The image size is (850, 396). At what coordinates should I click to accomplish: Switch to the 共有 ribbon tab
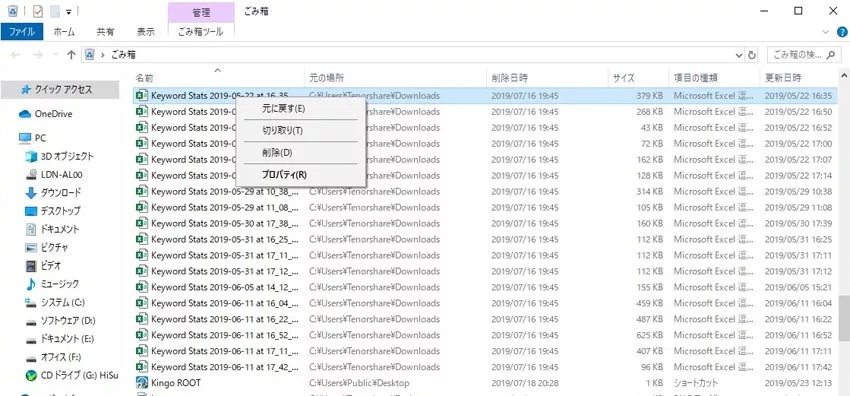105,32
